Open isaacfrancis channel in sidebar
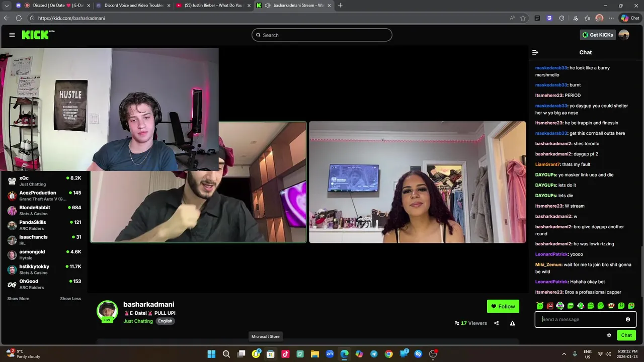This screenshot has width=644, height=362. (x=44, y=240)
